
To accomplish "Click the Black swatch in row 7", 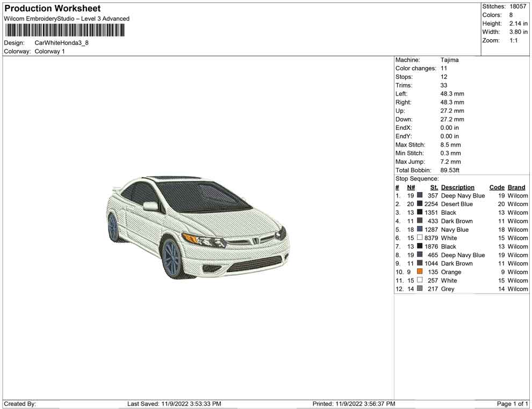I will 420,246.
